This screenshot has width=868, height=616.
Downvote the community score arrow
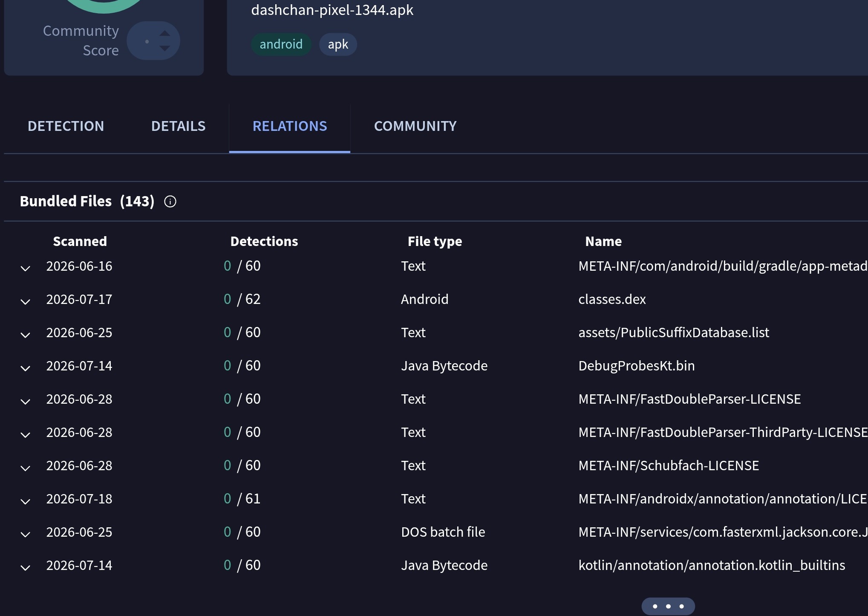point(164,48)
